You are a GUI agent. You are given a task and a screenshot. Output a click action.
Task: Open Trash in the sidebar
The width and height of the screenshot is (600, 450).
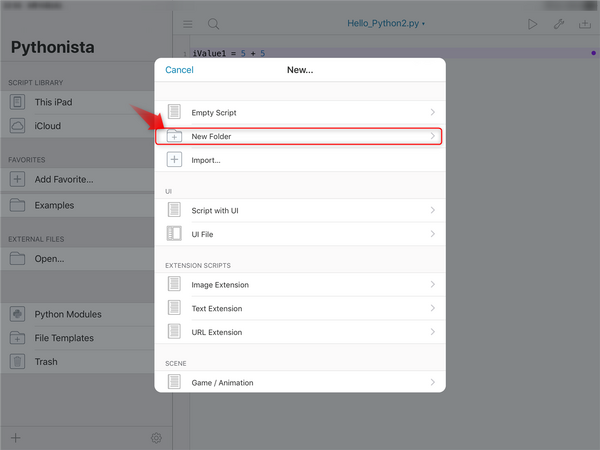point(46,362)
